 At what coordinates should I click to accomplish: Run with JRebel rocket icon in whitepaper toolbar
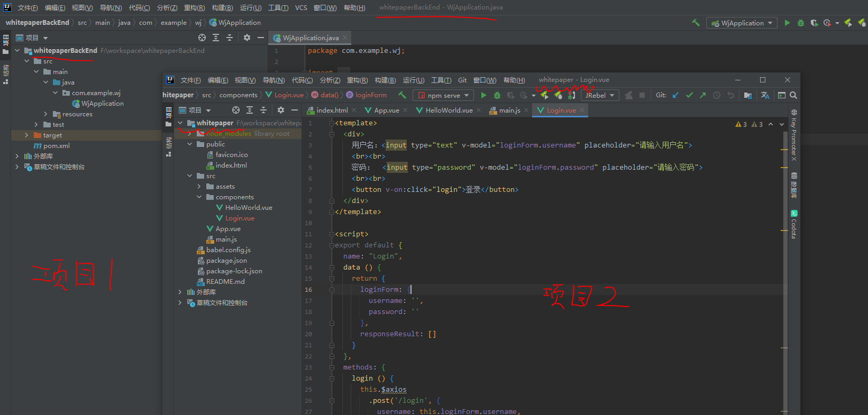(544, 95)
